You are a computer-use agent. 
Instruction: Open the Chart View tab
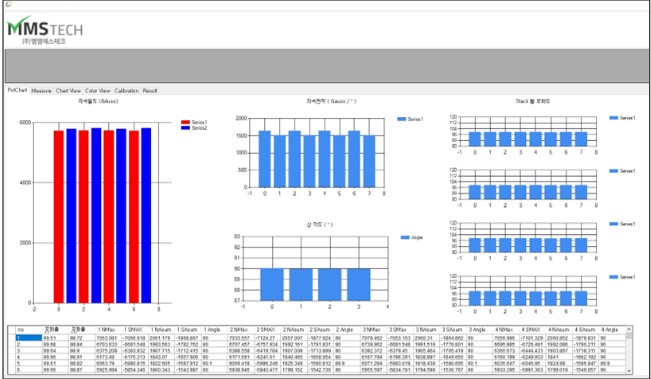point(68,90)
